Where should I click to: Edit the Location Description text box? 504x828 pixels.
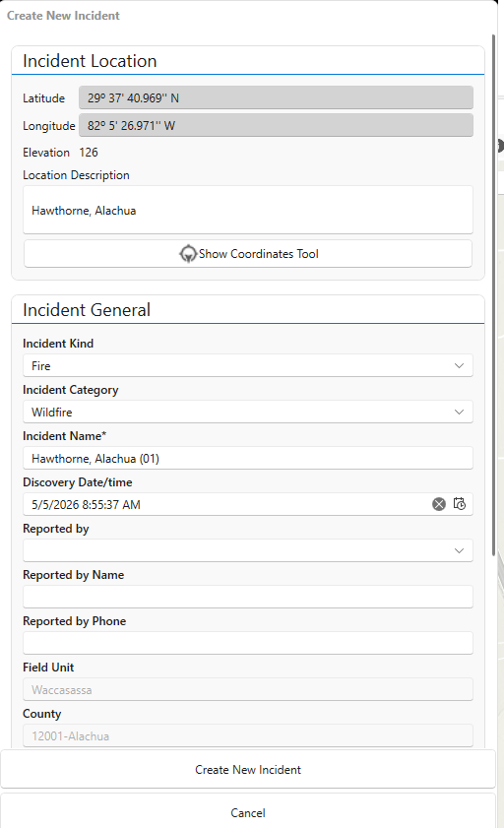click(247, 210)
